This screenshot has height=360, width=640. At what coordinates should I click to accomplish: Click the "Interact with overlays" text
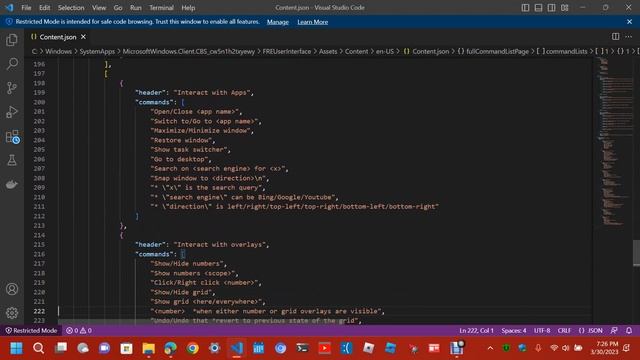(219, 244)
